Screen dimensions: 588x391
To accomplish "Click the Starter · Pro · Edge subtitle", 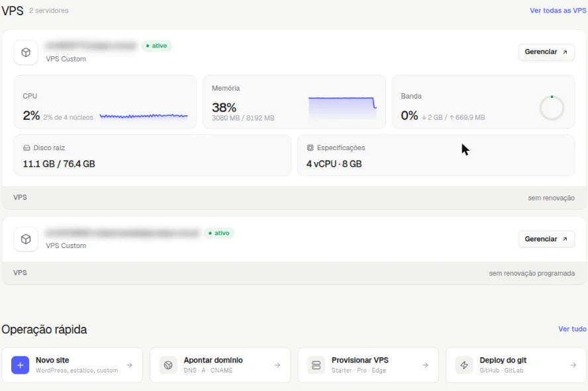I will click(x=359, y=370).
